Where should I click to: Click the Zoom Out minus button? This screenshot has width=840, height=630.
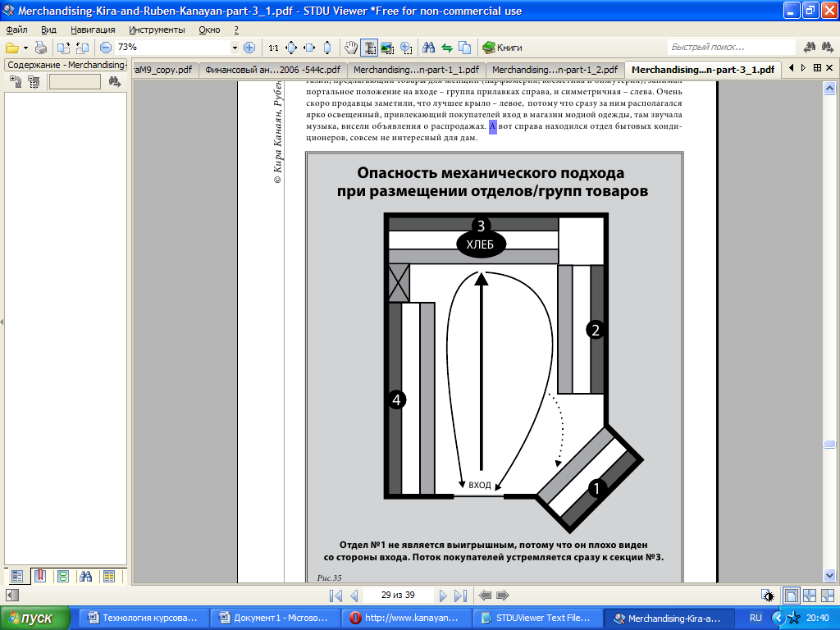point(106,48)
